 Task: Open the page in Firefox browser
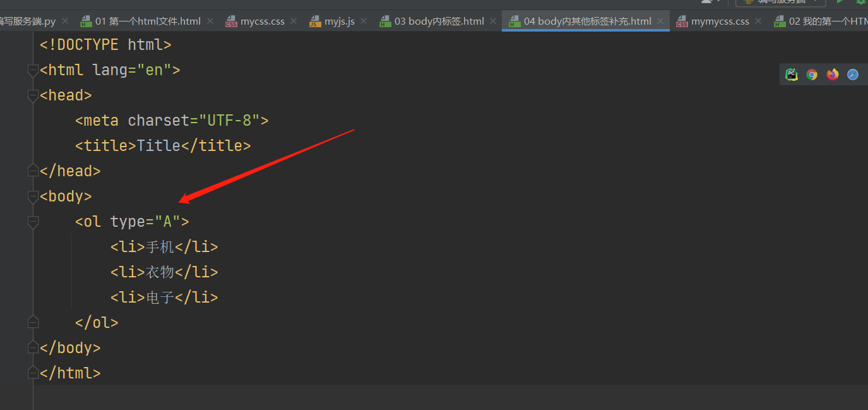pos(833,75)
